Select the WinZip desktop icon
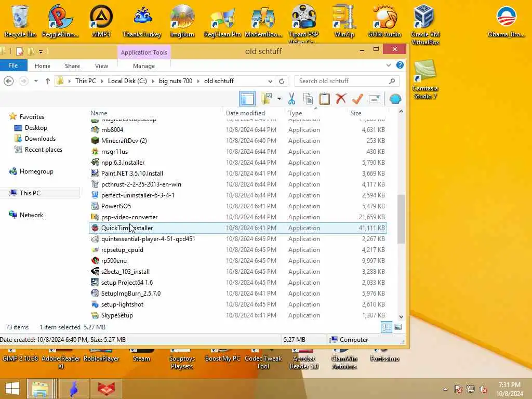532x399 pixels. [x=344, y=21]
